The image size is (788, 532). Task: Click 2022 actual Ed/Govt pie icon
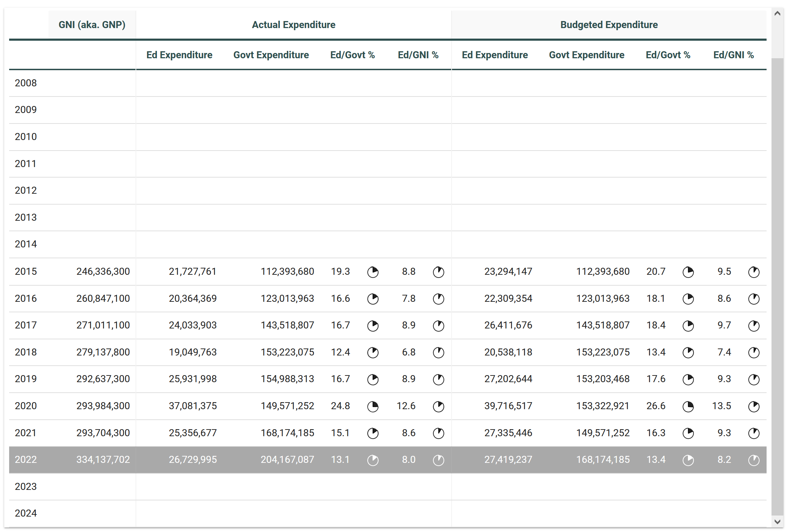[x=373, y=460]
